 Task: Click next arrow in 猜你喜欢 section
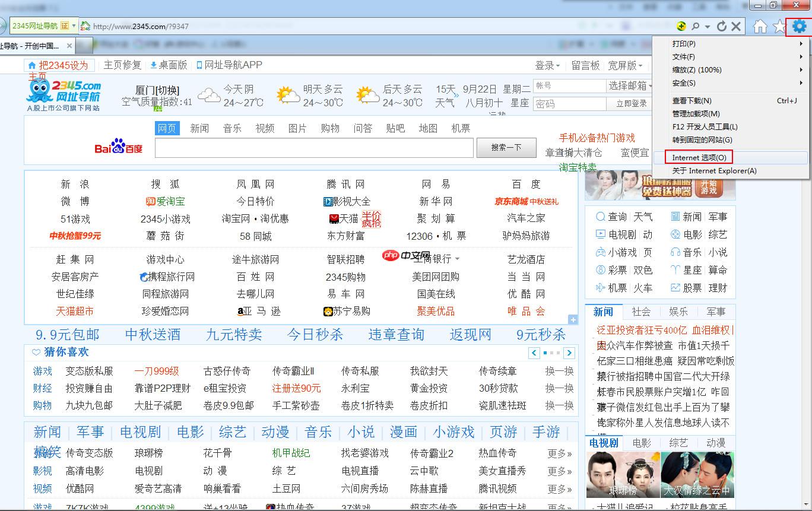(569, 353)
